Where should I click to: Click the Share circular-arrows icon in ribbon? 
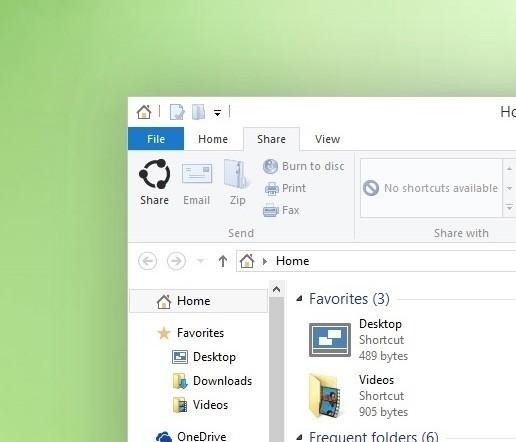point(154,174)
